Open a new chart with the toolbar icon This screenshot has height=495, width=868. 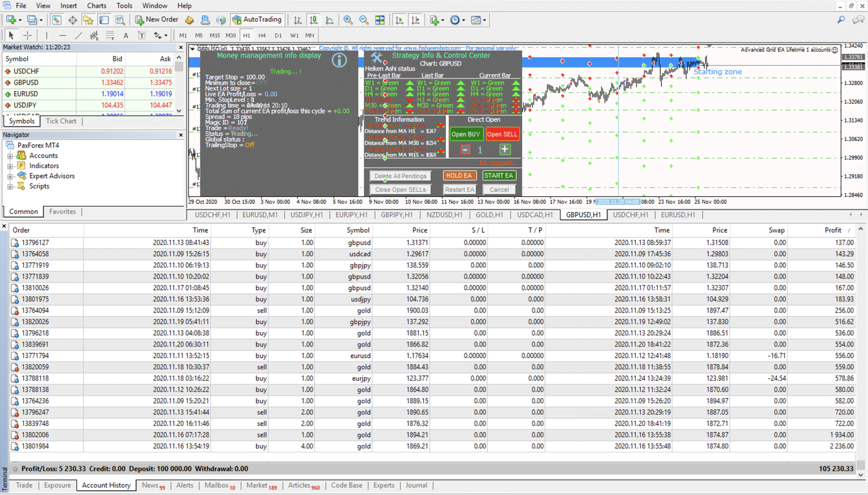pos(11,20)
